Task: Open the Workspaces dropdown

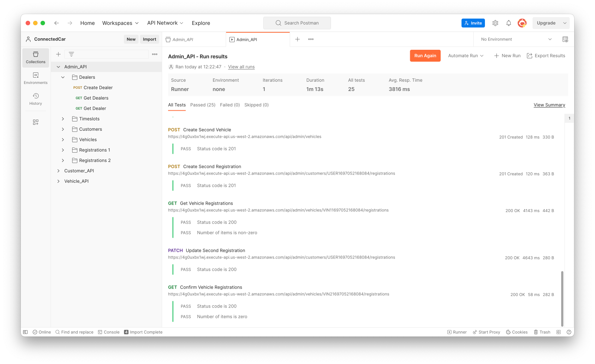Action: point(120,23)
